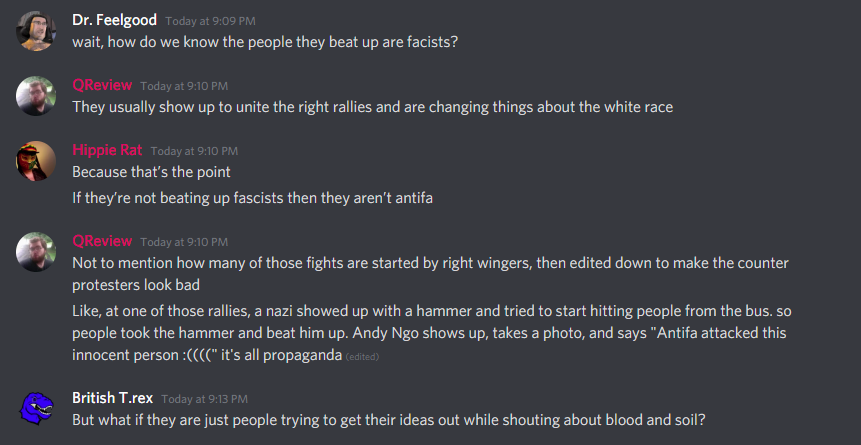Select message asking how we know facists
Screen dimensions: 861x445
point(265,42)
